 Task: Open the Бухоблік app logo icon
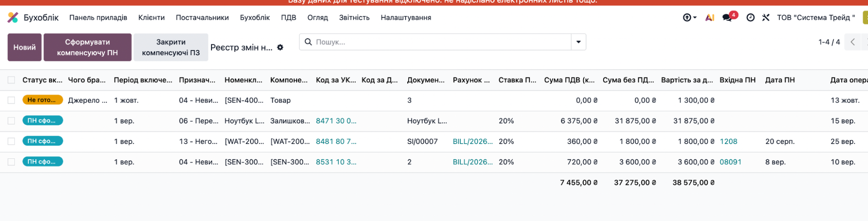coord(13,18)
